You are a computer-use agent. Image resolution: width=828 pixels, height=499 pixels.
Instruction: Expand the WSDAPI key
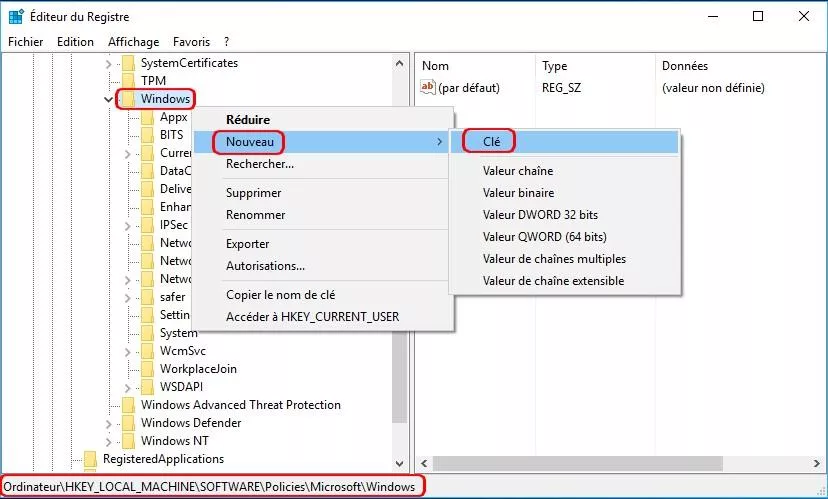pos(128,388)
